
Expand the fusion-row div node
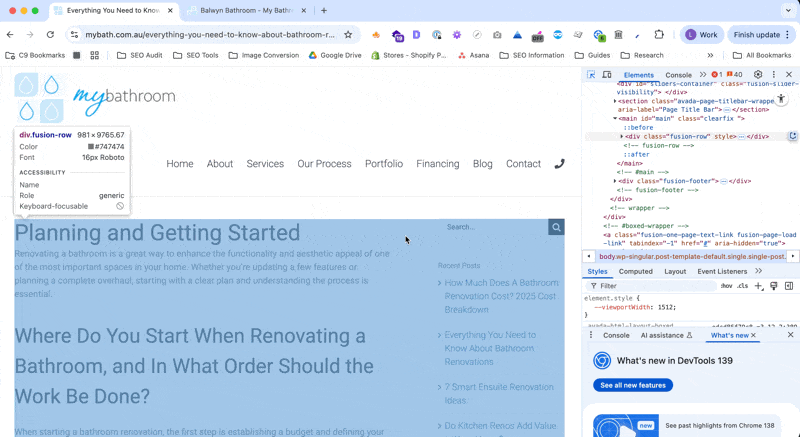click(622, 136)
